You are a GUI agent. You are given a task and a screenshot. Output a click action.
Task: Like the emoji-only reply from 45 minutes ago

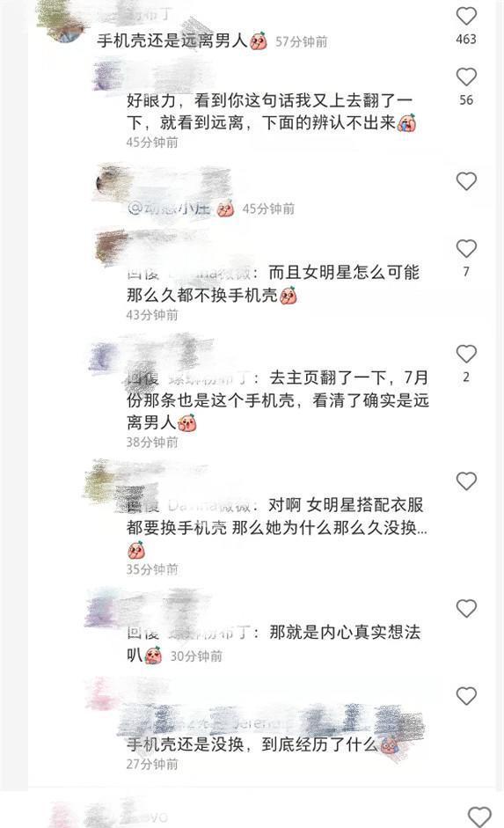466,181
